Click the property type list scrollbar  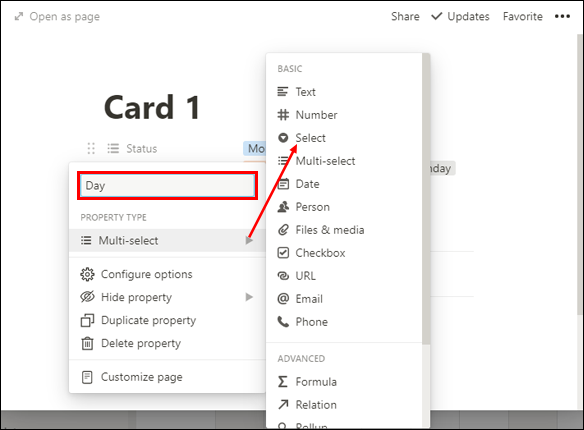click(426, 199)
